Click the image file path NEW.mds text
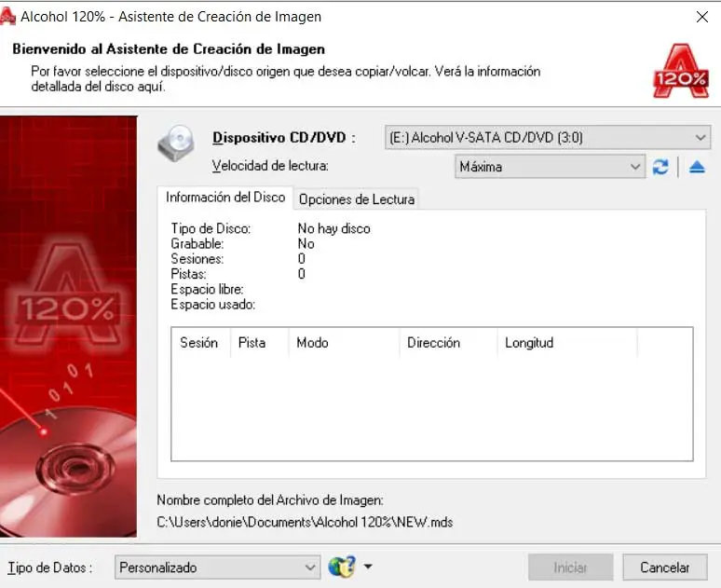This screenshot has height=588, width=721. [305, 522]
